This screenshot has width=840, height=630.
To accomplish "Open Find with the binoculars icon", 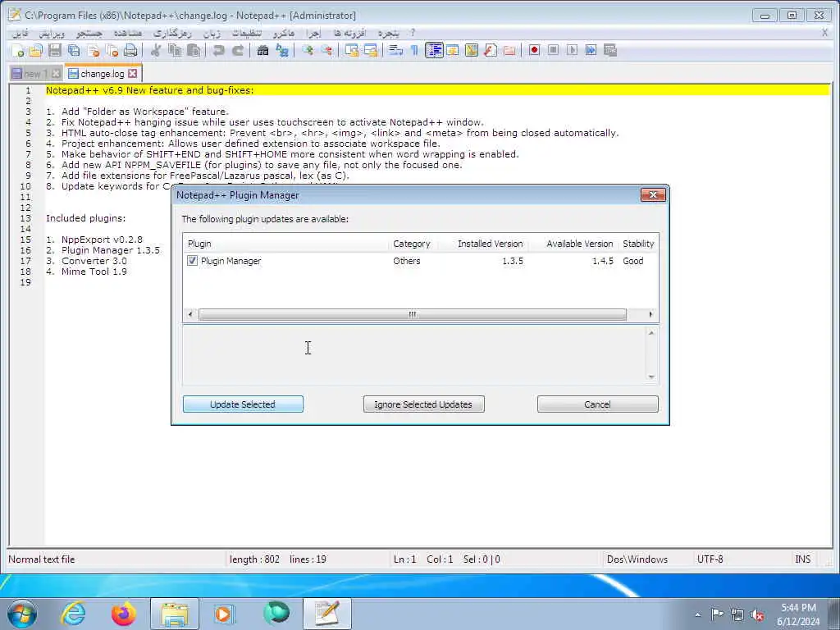I will (x=262, y=50).
